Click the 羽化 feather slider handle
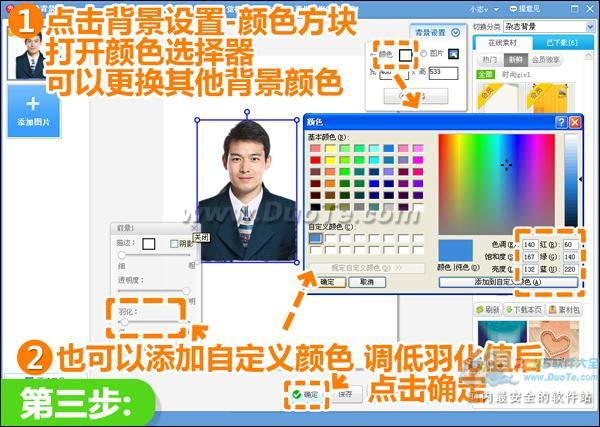600x427 pixels. 124,322
